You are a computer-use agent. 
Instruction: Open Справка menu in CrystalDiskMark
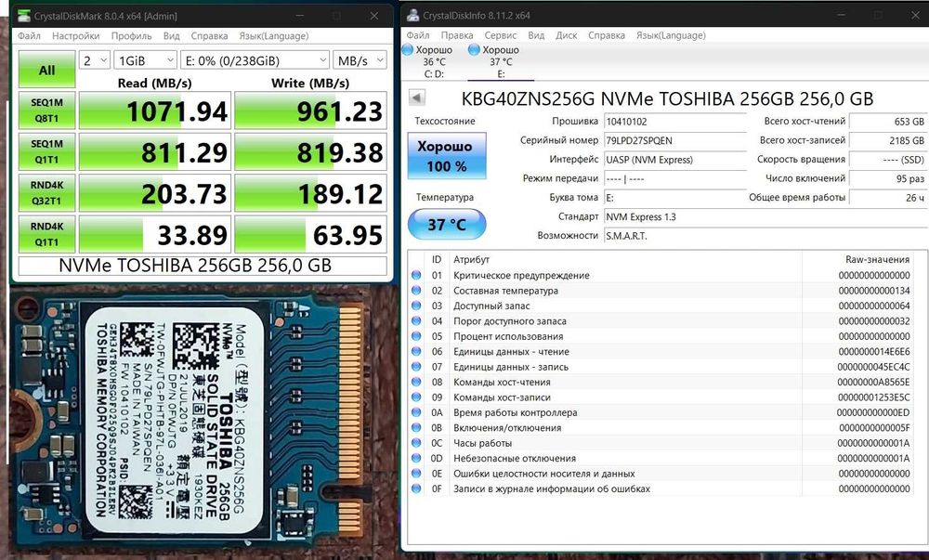point(209,35)
